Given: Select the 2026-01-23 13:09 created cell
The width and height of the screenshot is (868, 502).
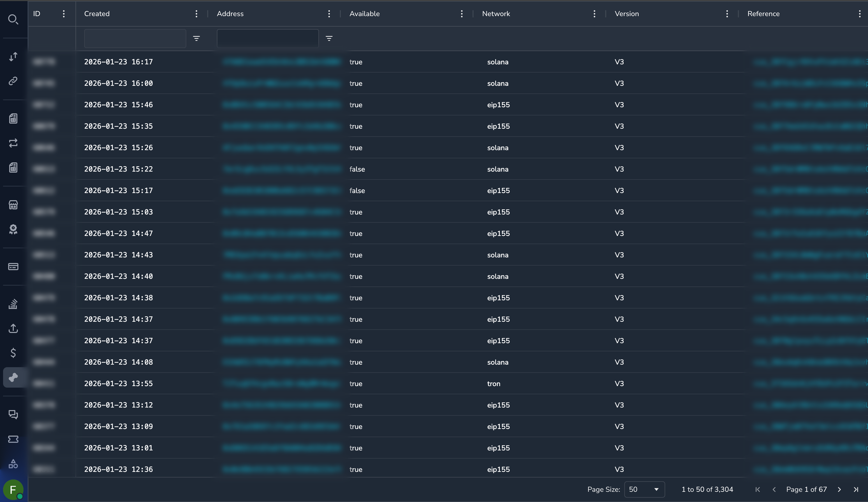Looking at the screenshot, I should click(118, 426).
